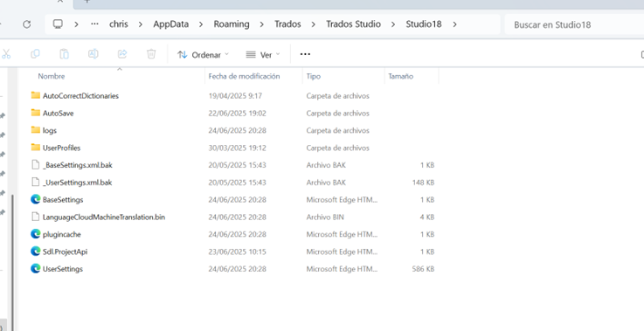Click the Paste clipboard icon
This screenshot has height=331, width=644.
click(x=64, y=54)
